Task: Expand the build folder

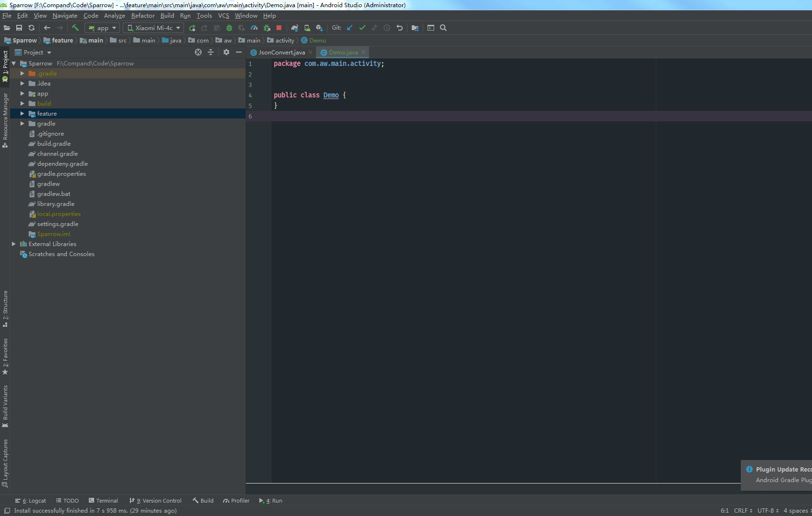Action: pyautogui.click(x=22, y=103)
